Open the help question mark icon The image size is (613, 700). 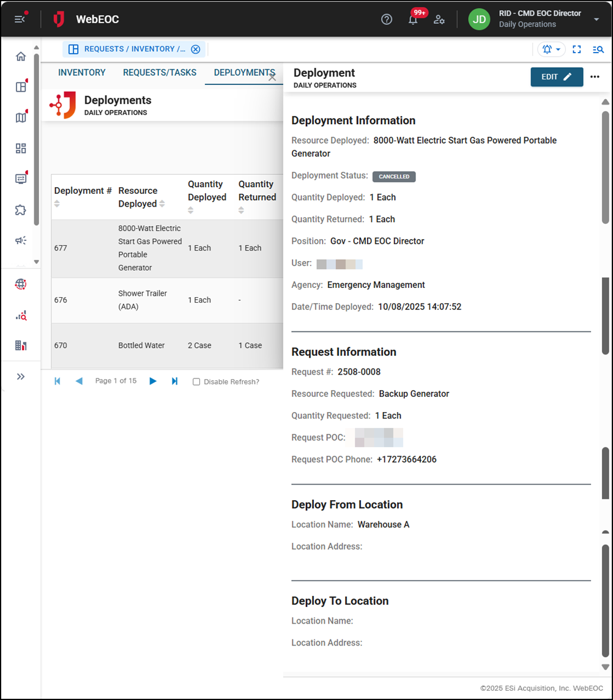point(387,19)
